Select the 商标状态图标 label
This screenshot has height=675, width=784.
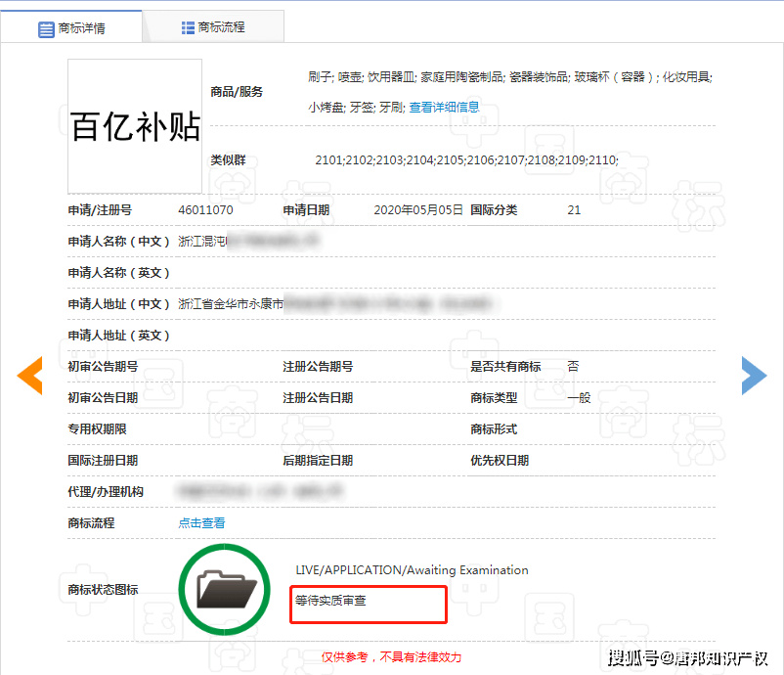(103, 590)
